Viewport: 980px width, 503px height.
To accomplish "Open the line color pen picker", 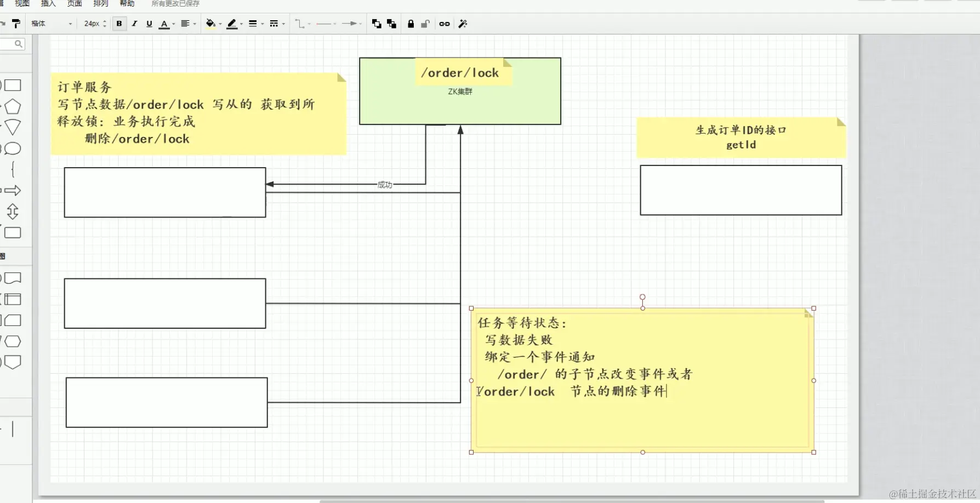I will (235, 24).
